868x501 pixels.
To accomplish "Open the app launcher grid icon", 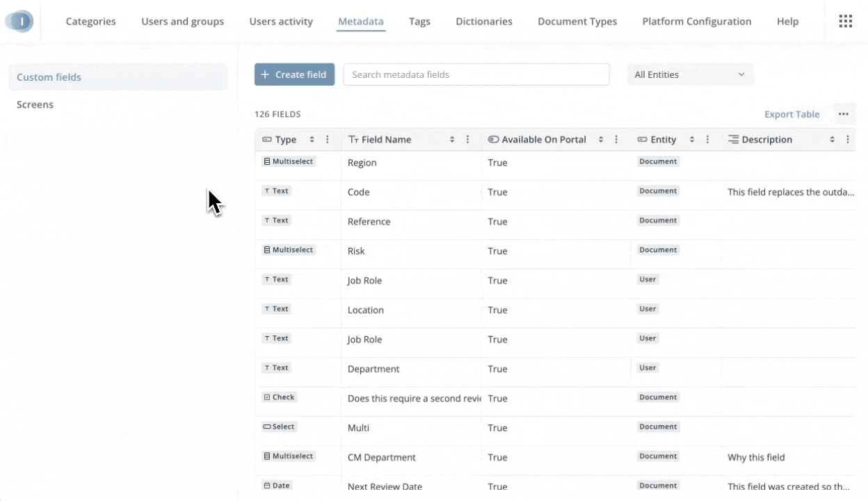I will pos(845,21).
